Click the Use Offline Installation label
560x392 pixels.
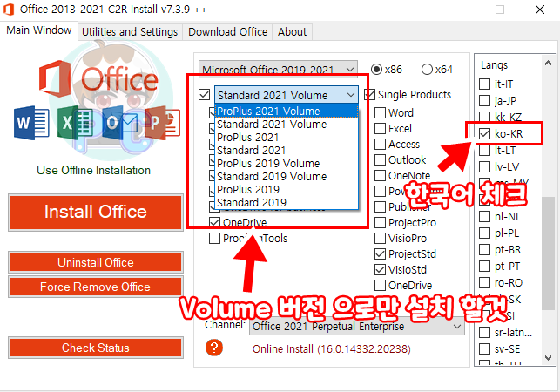93,170
